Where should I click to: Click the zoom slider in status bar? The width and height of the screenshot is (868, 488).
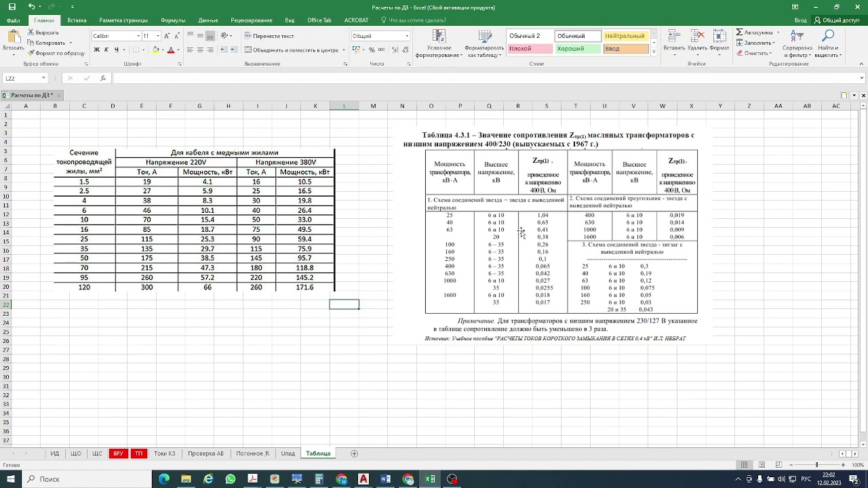(x=816, y=465)
